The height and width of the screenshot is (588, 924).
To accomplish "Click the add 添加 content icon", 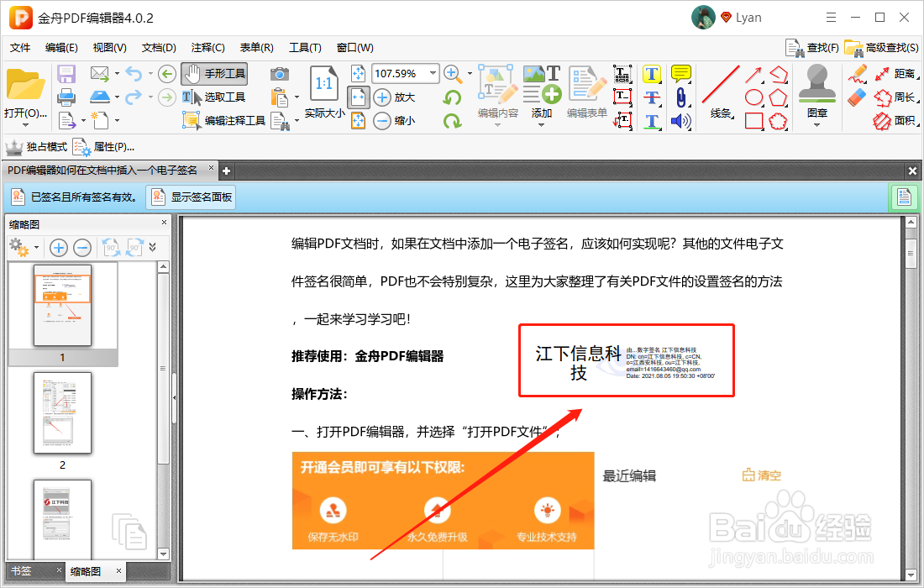I will tap(542, 84).
